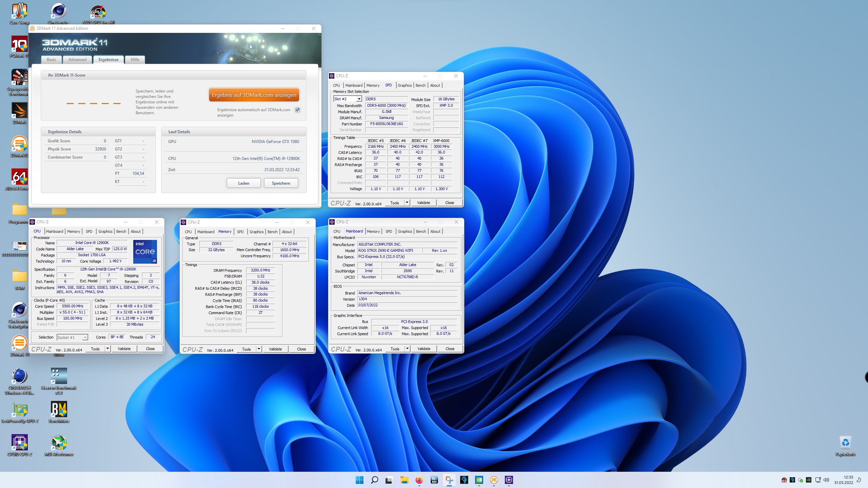Switch to CPU-Z purple taskbar icon

509,480
